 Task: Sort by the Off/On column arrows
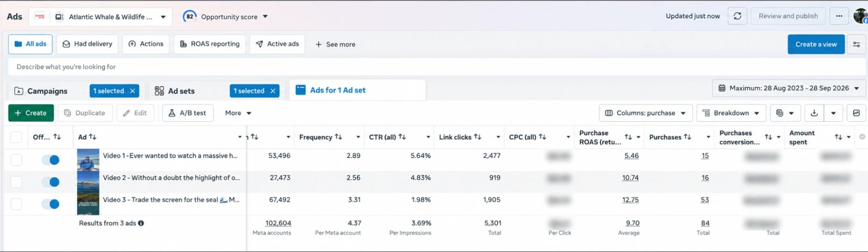tap(57, 137)
